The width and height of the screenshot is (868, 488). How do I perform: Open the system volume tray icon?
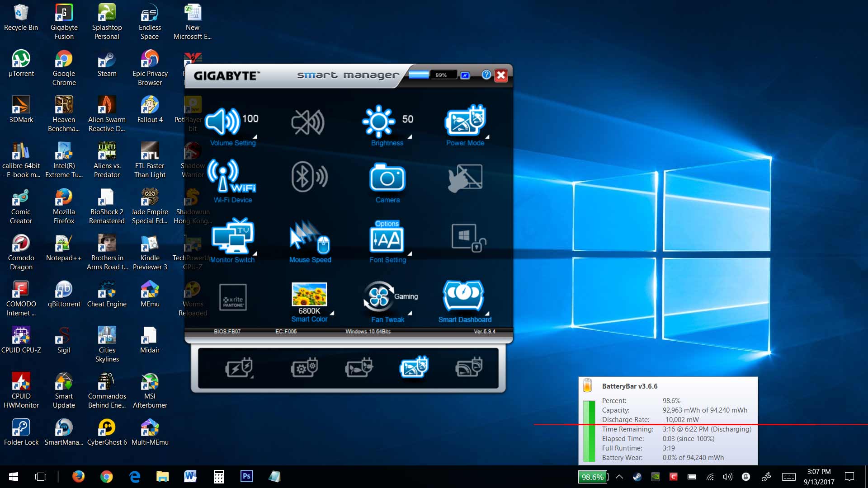[x=727, y=477]
